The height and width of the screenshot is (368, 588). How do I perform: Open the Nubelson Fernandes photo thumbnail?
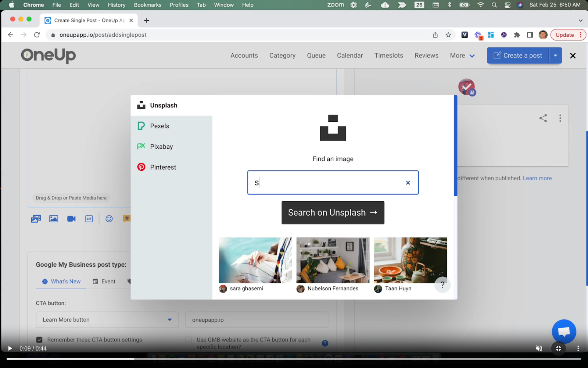pyautogui.click(x=333, y=260)
